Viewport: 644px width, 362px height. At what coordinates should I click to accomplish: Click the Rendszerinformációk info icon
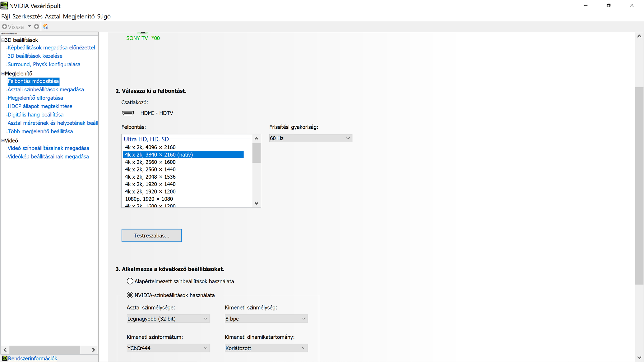[x=4, y=358]
